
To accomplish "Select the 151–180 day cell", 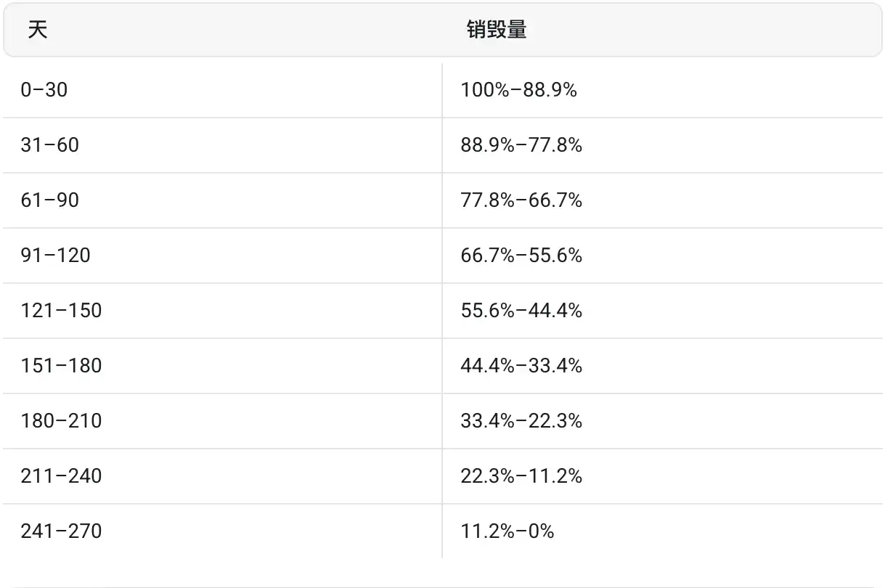I will 62,366.
